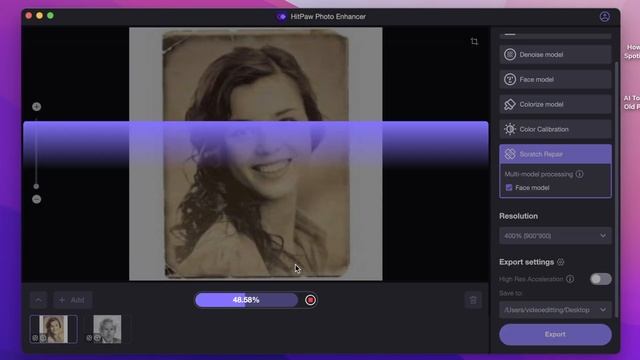Viewport: 640px width, 360px height.
Task: Click the Export settings heading text
Action: (x=527, y=262)
